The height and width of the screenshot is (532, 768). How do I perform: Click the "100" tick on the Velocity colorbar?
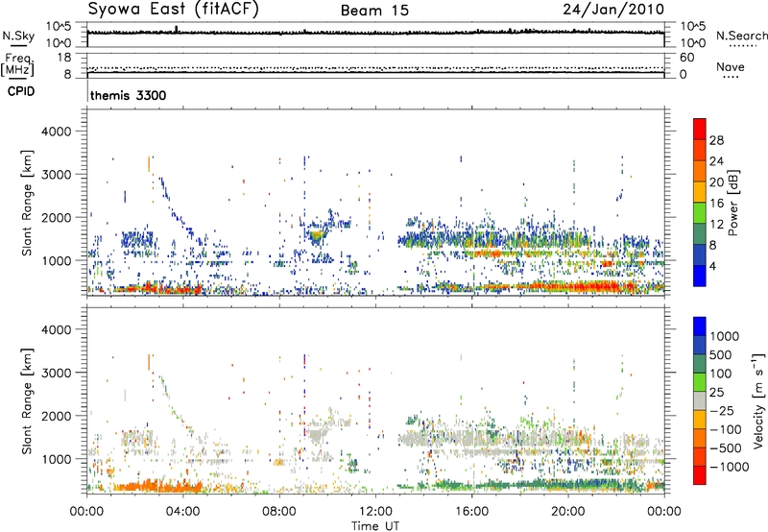pos(721,374)
